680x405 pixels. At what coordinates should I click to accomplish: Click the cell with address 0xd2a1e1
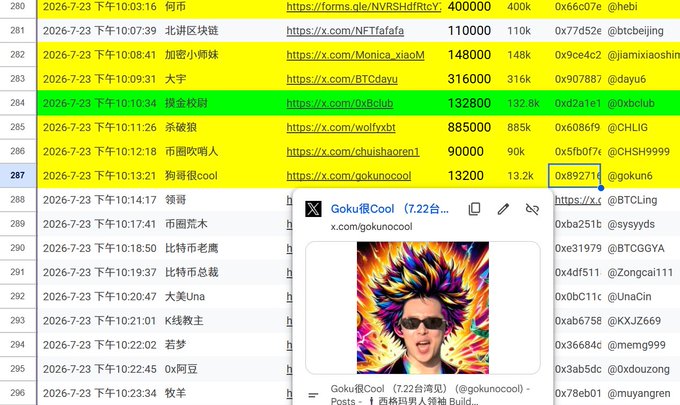coord(578,103)
